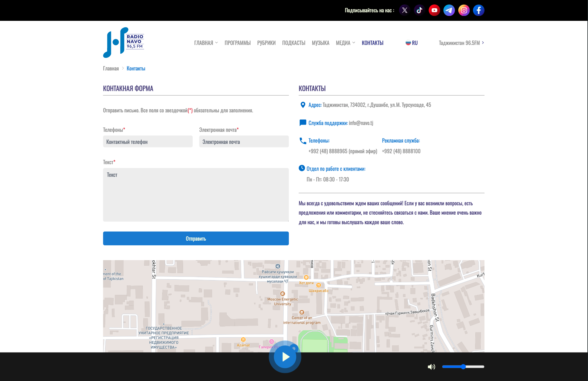Click the clock icon beside Отдел по работе
This screenshot has width=588, height=381.
pos(302,168)
